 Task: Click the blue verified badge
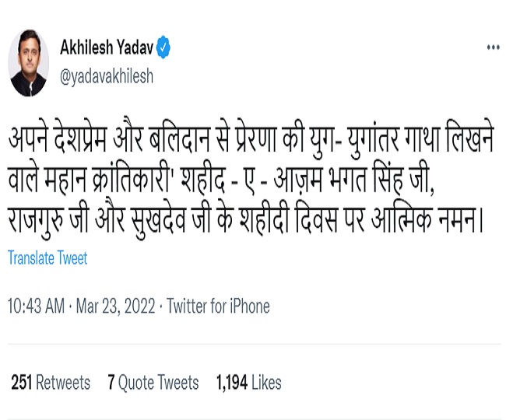[x=163, y=48]
